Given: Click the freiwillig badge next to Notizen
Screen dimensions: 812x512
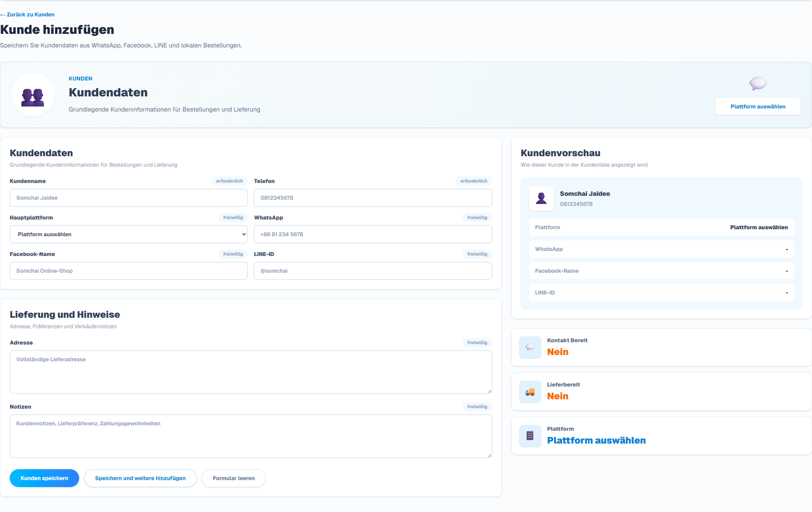Looking at the screenshot, I should coord(477,407).
